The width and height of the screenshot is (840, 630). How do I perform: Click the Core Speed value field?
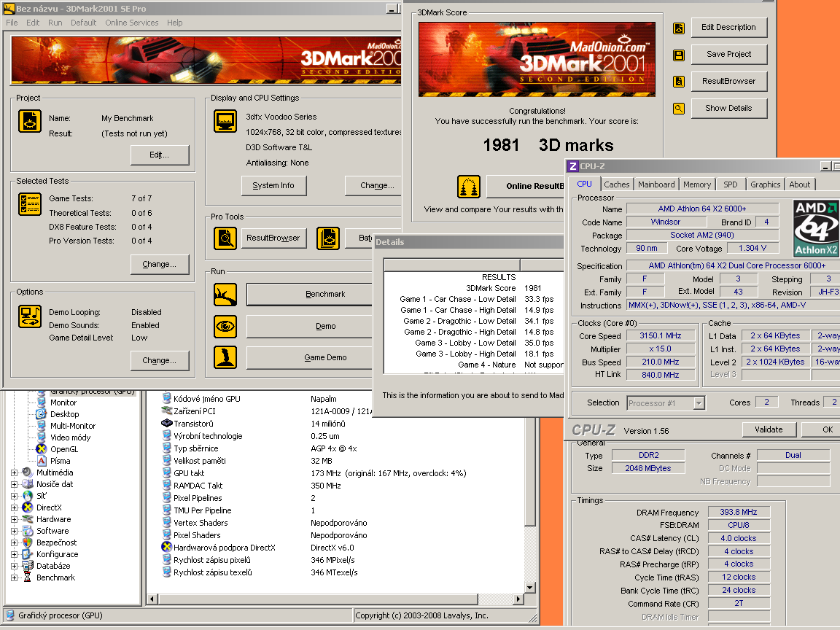point(660,336)
